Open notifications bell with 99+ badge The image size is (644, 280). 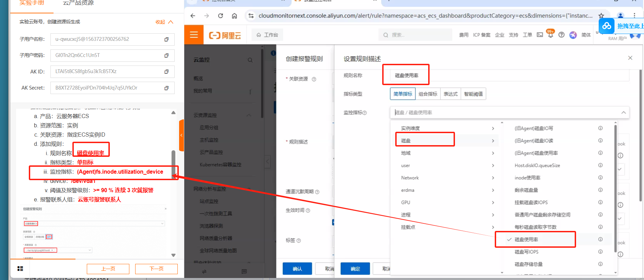[x=550, y=34]
